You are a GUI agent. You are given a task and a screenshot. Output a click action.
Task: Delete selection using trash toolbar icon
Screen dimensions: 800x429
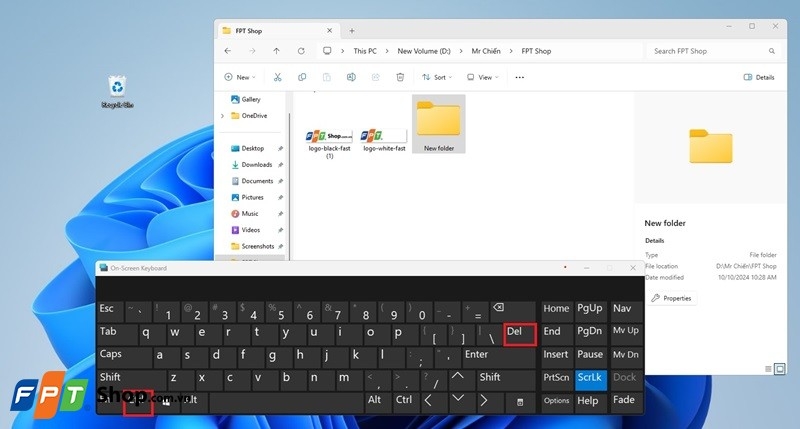click(x=400, y=77)
